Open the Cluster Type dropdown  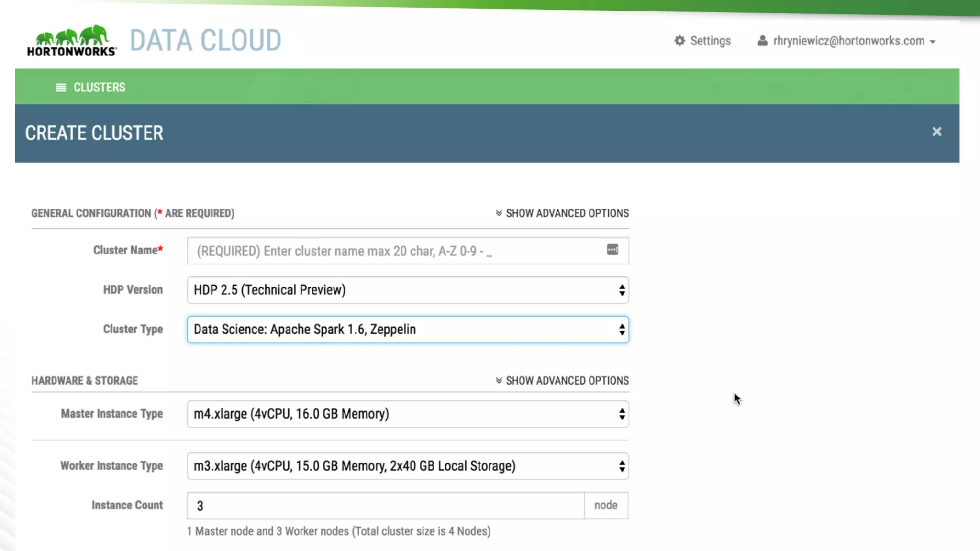pyautogui.click(x=407, y=329)
